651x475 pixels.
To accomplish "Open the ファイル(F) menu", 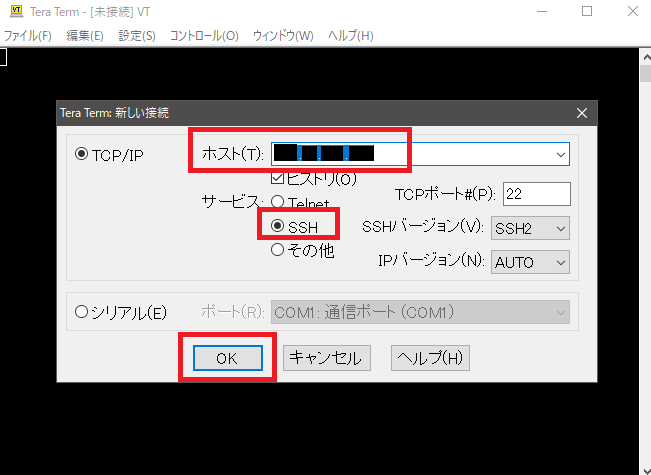I will (27, 36).
